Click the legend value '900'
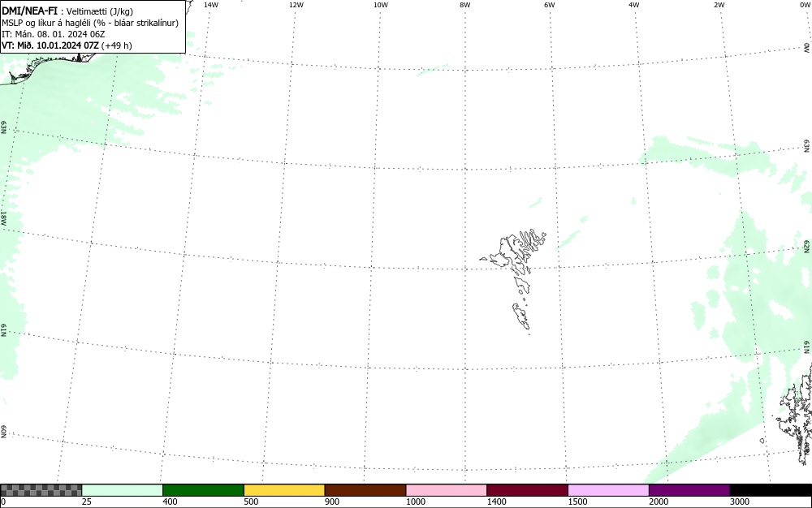 [332, 502]
